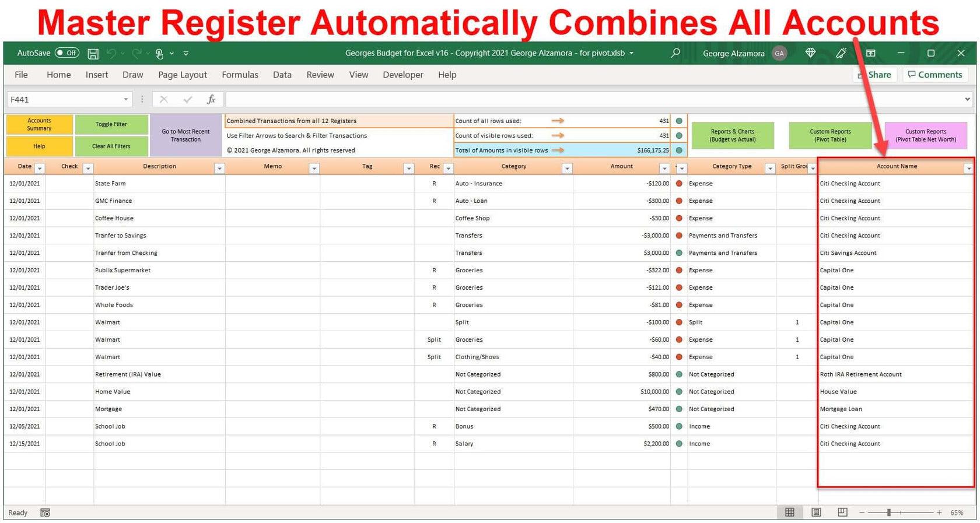Switch to Page Layout view icon
Image resolution: width=980 pixels, height=523 pixels.
(816, 513)
